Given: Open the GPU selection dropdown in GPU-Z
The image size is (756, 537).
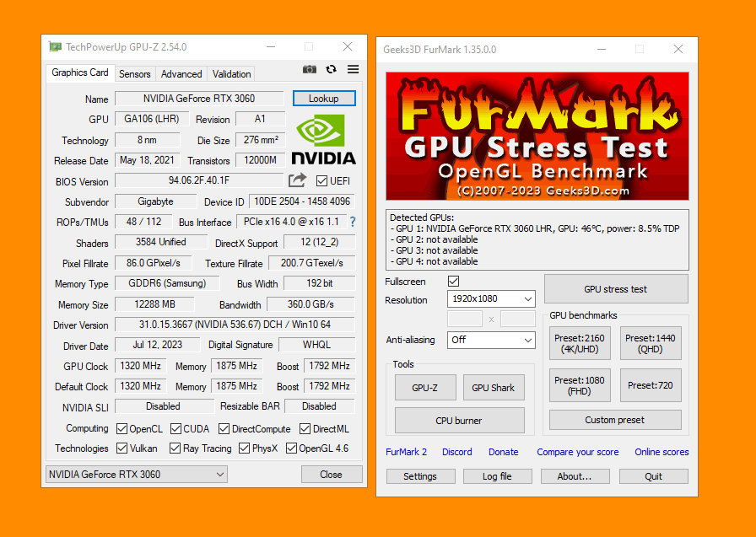Looking at the screenshot, I should (x=137, y=475).
